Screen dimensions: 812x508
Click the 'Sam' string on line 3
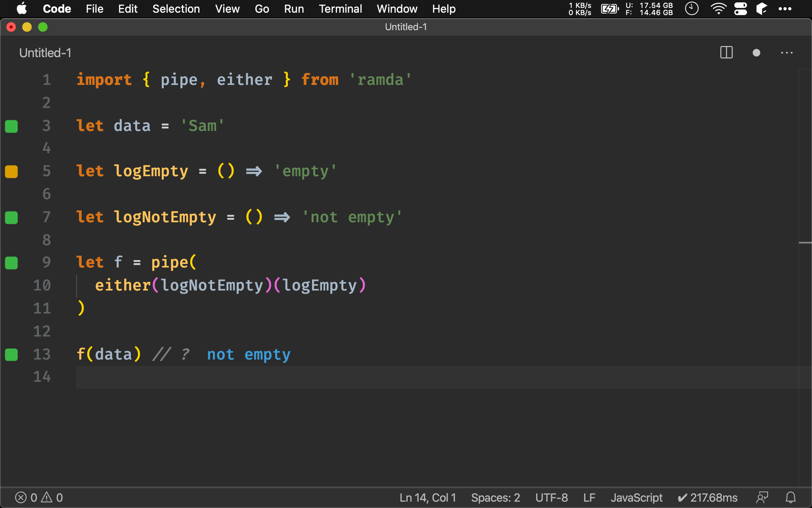click(202, 126)
